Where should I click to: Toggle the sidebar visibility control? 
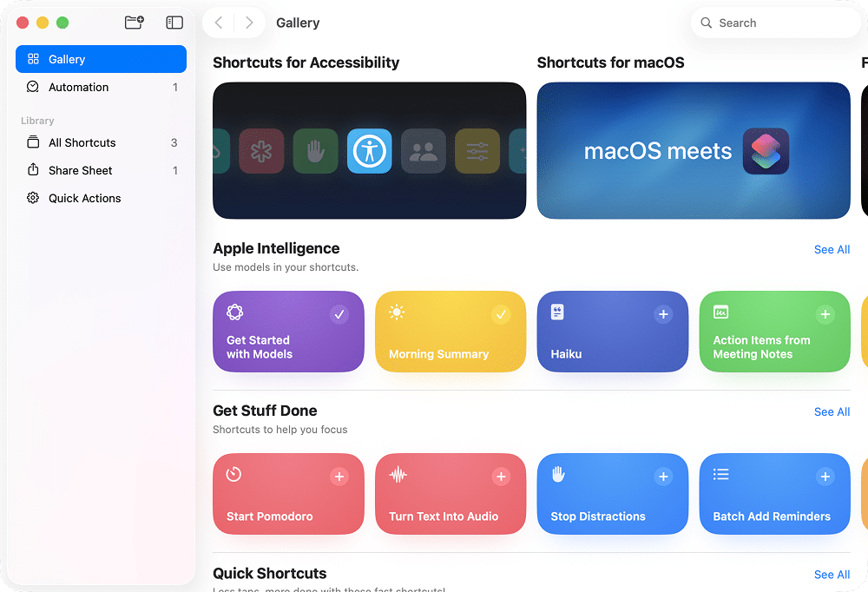pyautogui.click(x=174, y=23)
